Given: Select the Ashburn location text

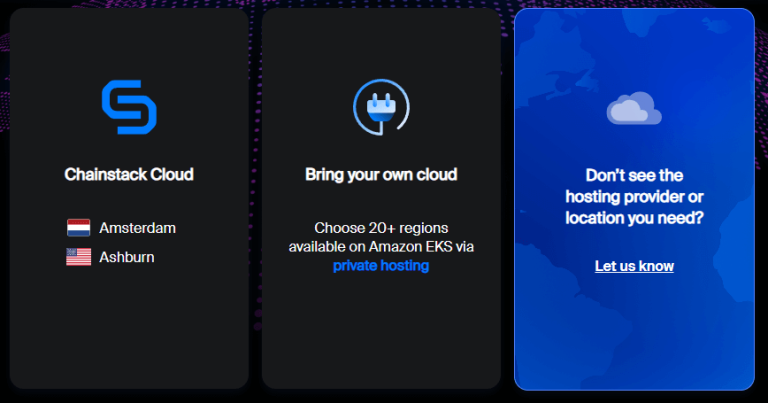Looking at the screenshot, I should tap(127, 257).
